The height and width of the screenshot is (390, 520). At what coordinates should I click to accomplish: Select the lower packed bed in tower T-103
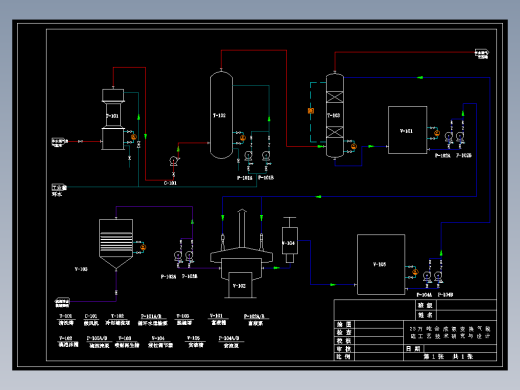(x=335, y=132)
